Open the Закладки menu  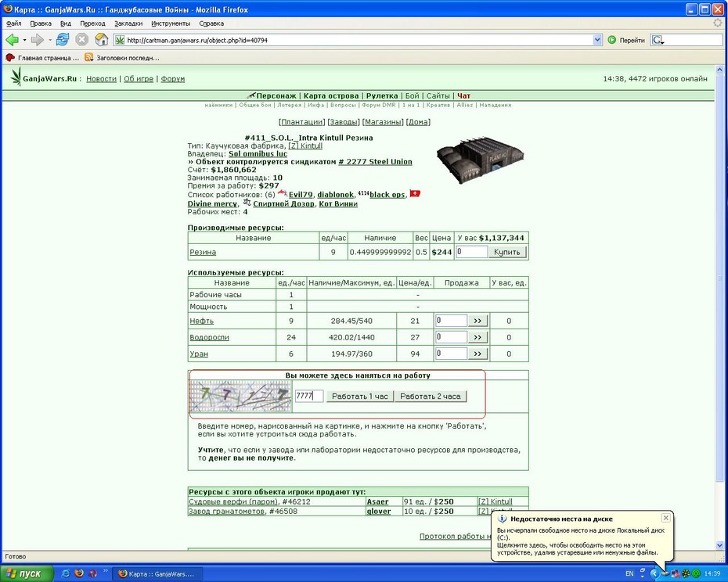tap(128, 23)
